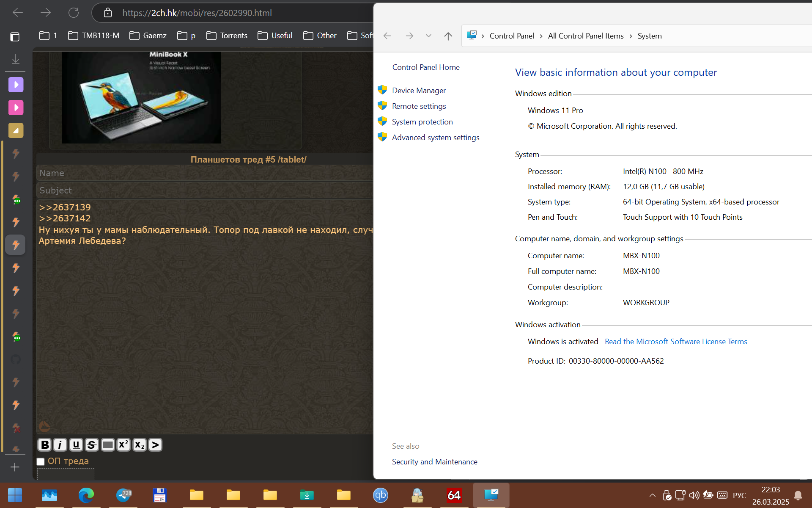Viewport: 812px width, 508px height.
Task: Click the spoiler formatting button
Action: coord(108,445)
